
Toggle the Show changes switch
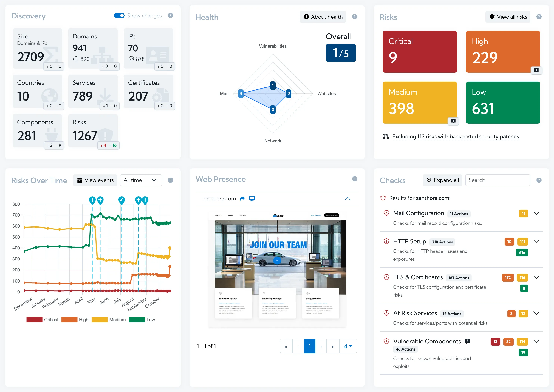119,16
